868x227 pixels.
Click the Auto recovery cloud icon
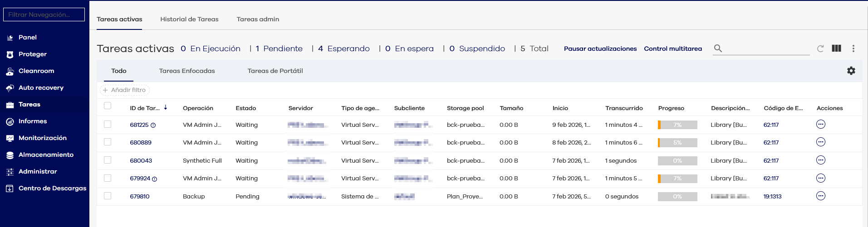point(10,88)
